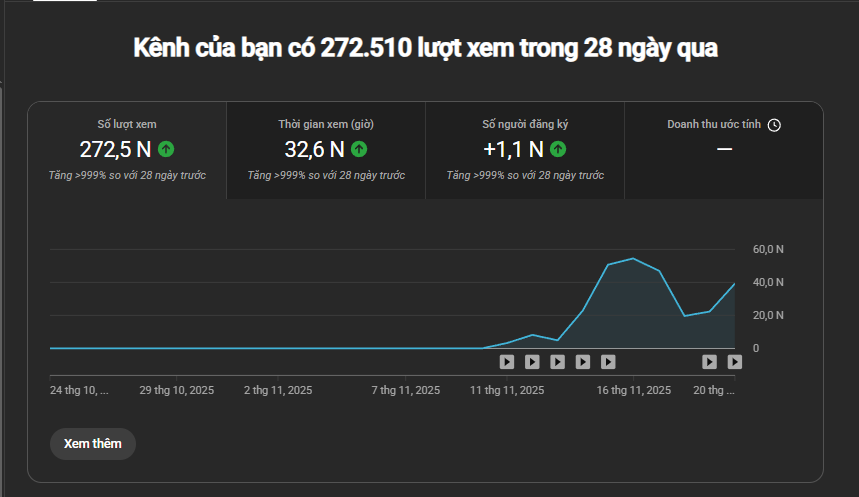
Task: Switch to Thời gian xem (giờ) tab
Action: pyautogui.click(x=326, y=150)
